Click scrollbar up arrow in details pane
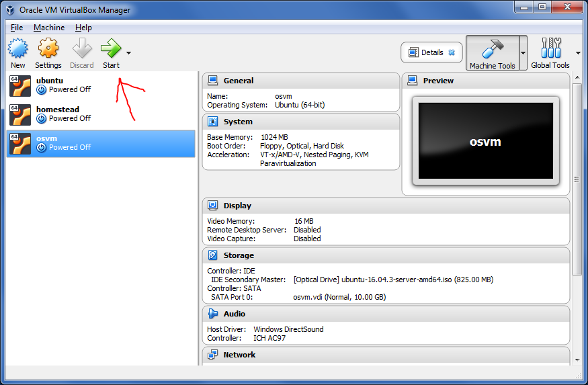Image resolution: width=588 pixels, height=385 pixels. (x=577, y=77)
